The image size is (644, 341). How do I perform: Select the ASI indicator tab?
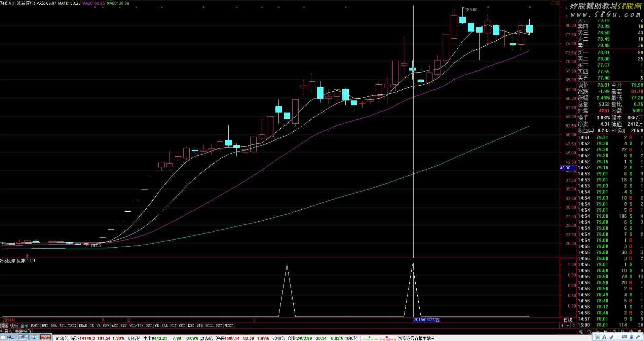pos(115,326)
